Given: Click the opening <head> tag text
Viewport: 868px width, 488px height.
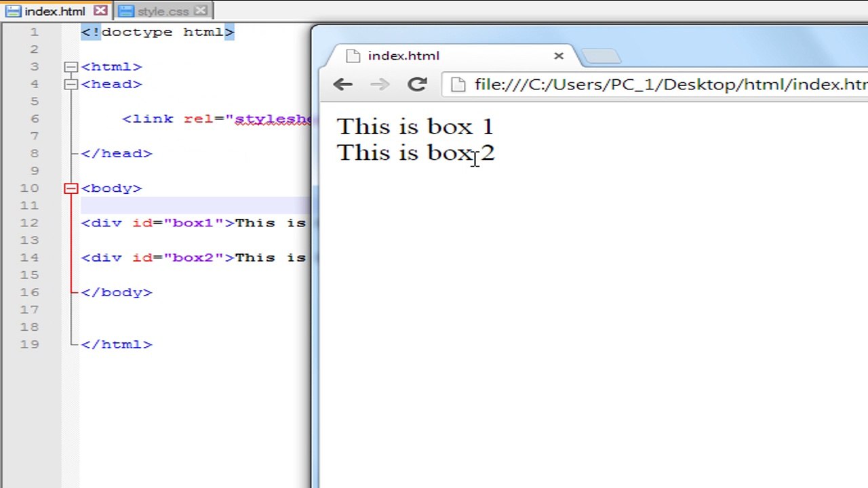Looking at the screenshot, I should pos(111,84).
